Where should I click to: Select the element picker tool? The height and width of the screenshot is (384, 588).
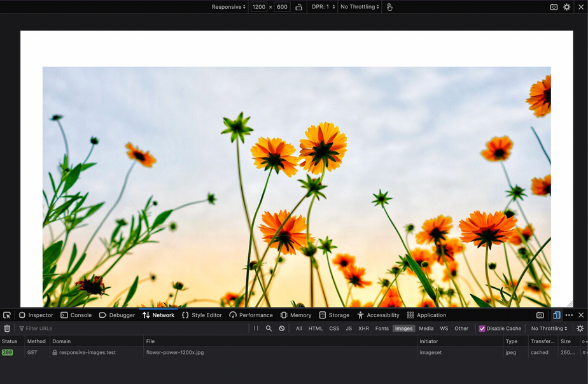pyautogui.click(x=7, y=315)
